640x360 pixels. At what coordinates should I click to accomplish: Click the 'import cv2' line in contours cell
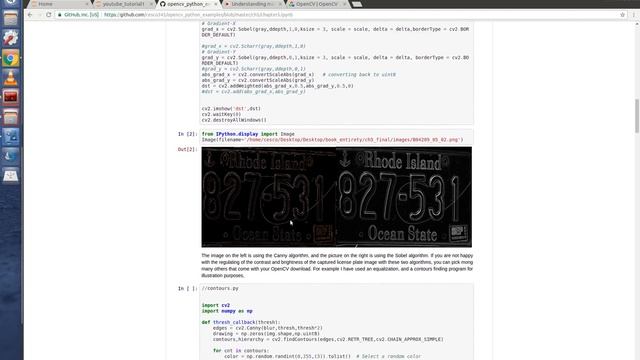[x=216, y=305]
